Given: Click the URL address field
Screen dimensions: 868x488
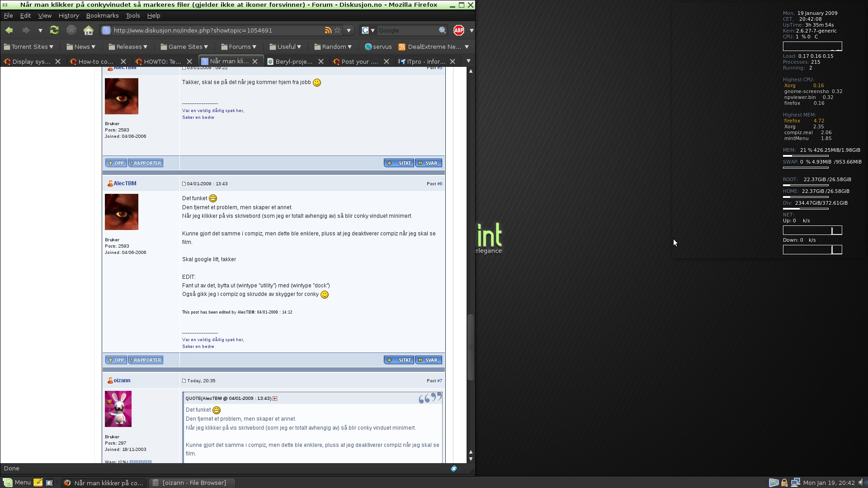Looking at the screenshot, I should (217, 30).
